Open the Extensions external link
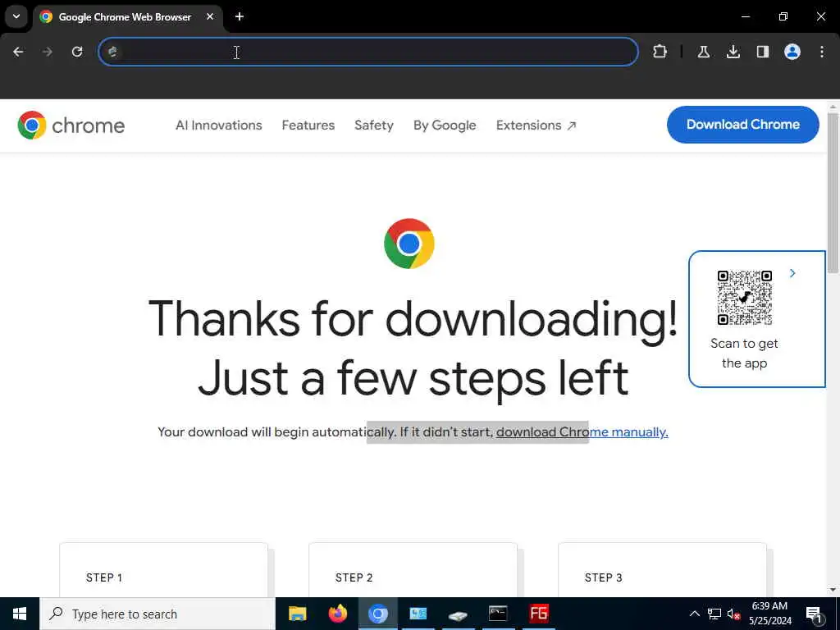Screen dimensions: 840x630 tap(536, 126)
